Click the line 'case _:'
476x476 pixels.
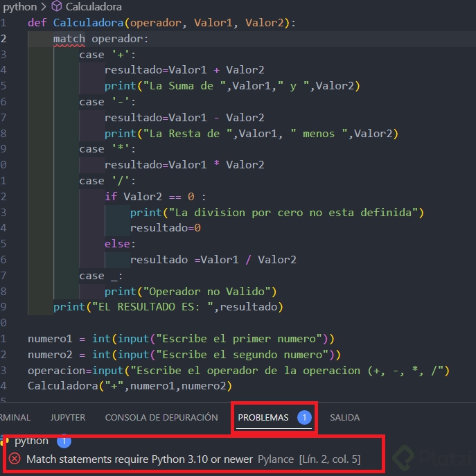point(101,276)
